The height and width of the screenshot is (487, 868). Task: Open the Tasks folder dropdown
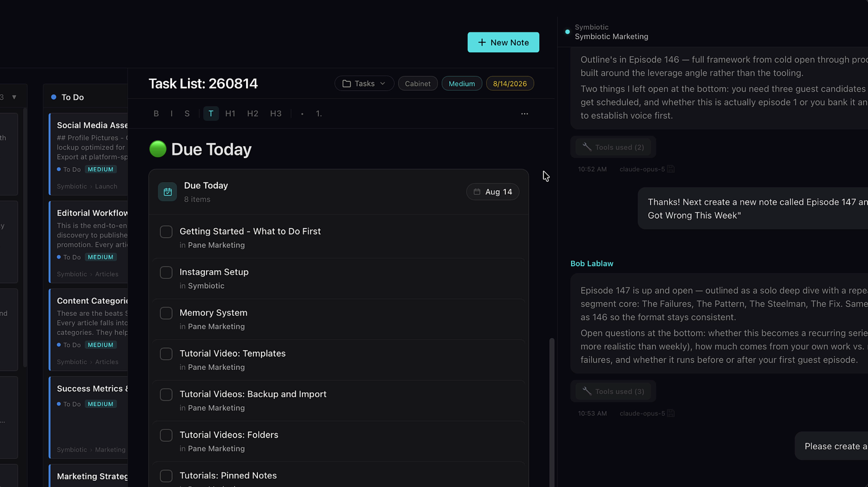pos(364,84)
